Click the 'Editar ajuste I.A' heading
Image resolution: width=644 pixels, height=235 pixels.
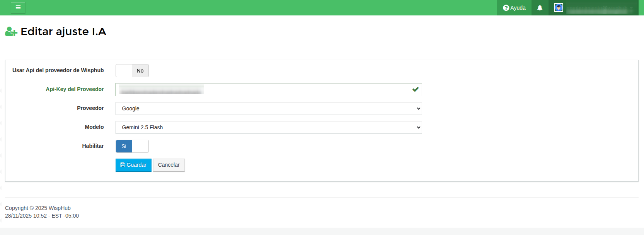(x=63, y=32)
